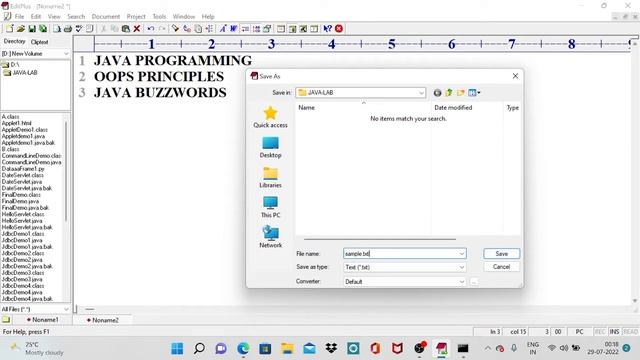
Task: Switch to the Noname2 document tab
Action: point(103,320)
